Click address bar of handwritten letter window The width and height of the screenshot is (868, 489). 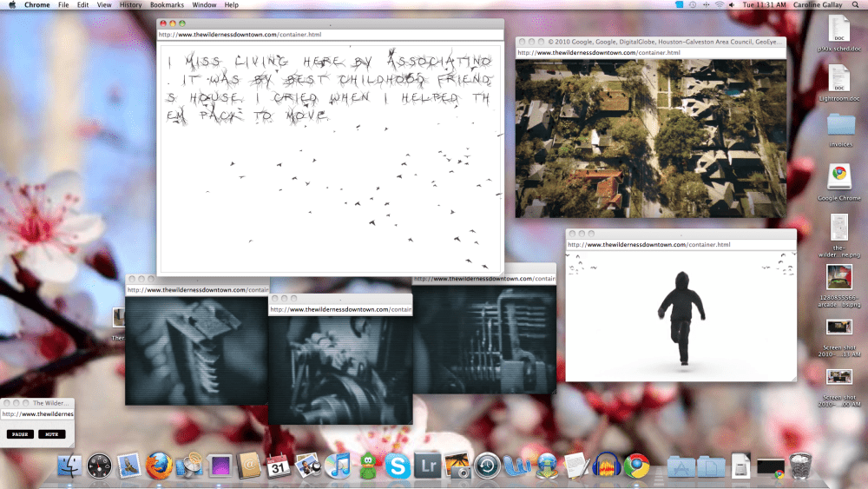pyautogui.click(x=330, y=35)
